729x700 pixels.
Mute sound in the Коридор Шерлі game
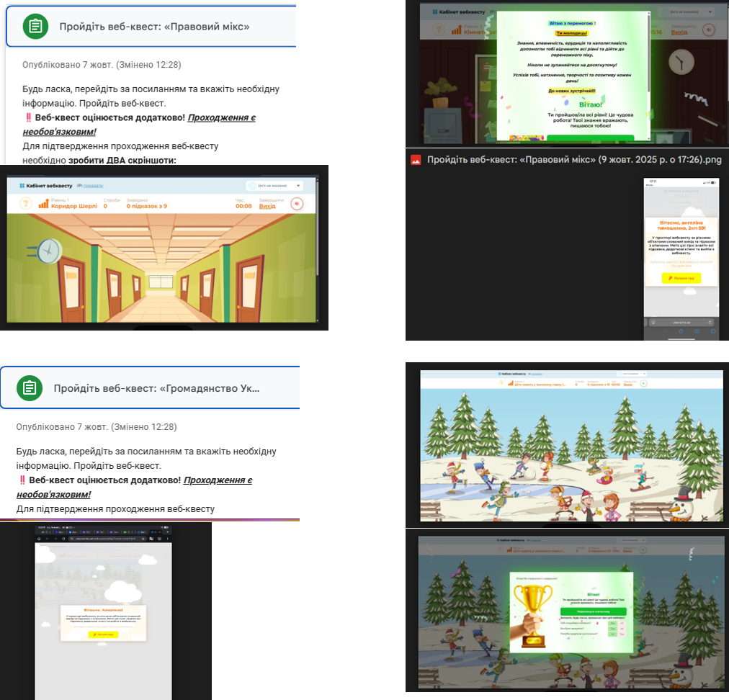click(x=296, y=204)
